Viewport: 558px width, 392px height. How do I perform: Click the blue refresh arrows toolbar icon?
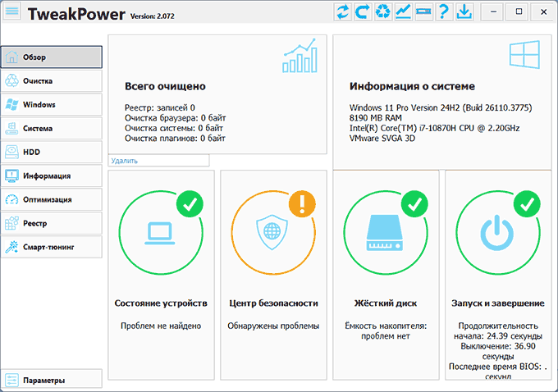(342, 11)
